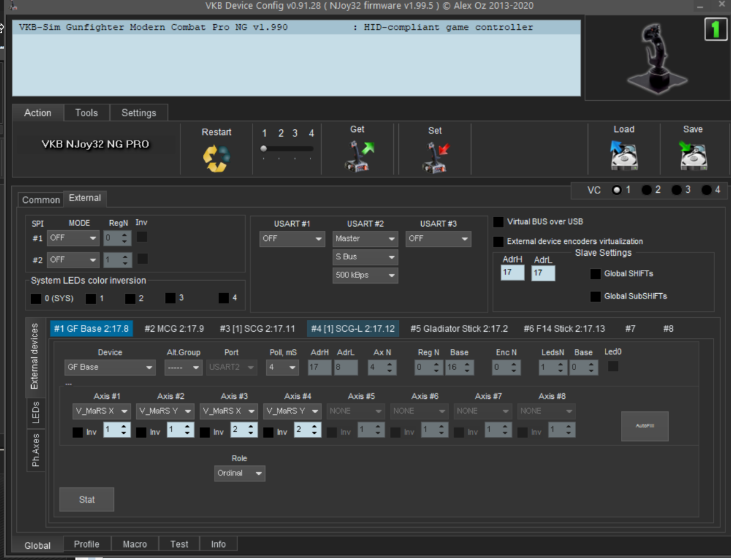731x560 pixels.
Task: Toggle Virtual BUS over USB checkbox
Action: tap(498, 222)
